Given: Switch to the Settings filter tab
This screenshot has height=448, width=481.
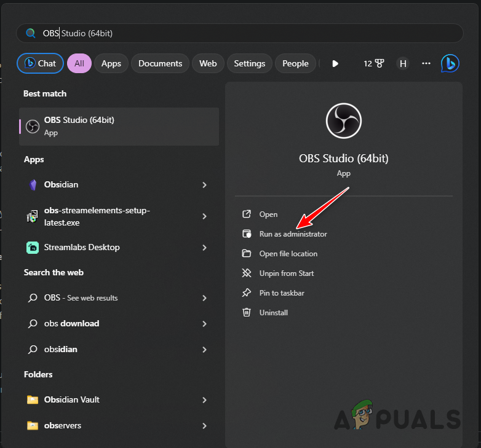Looking at the screenshot, I should pos(249,63).
